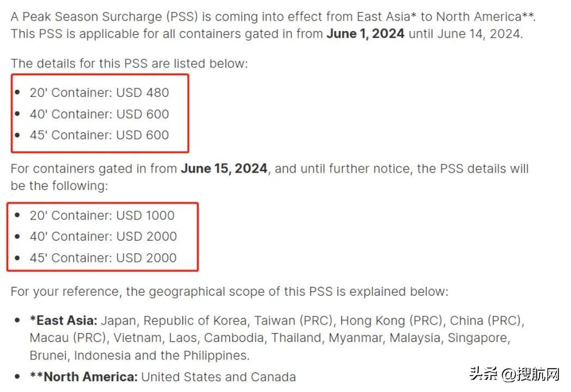
Task: Click the 40' Container: USD 600 line
Action: (99, 114)
